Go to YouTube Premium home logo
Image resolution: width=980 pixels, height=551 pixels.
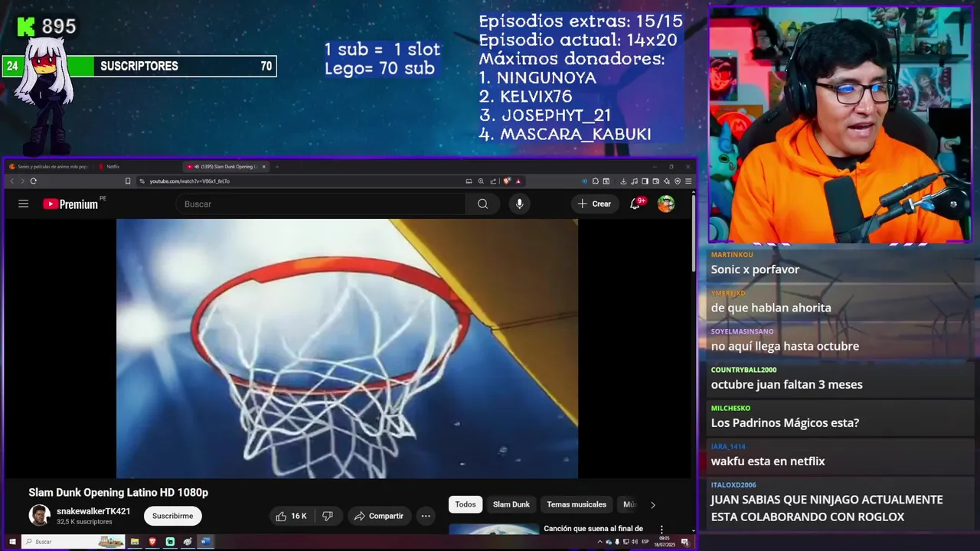71,204
